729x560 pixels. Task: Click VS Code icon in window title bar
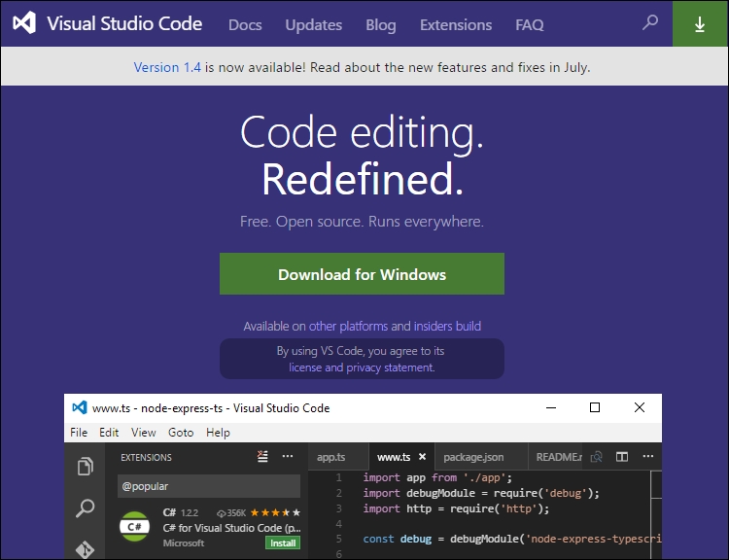click(80, 407)
